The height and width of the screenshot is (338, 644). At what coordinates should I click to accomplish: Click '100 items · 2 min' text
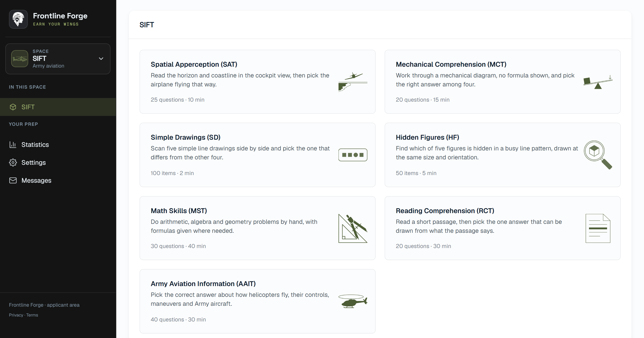tap(172, 173)
